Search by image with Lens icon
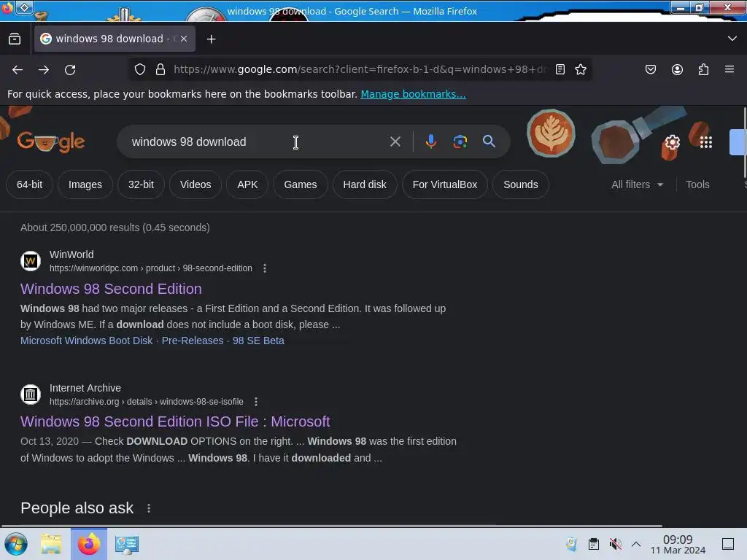Screen dimensions: 747x560 point(460,141)
